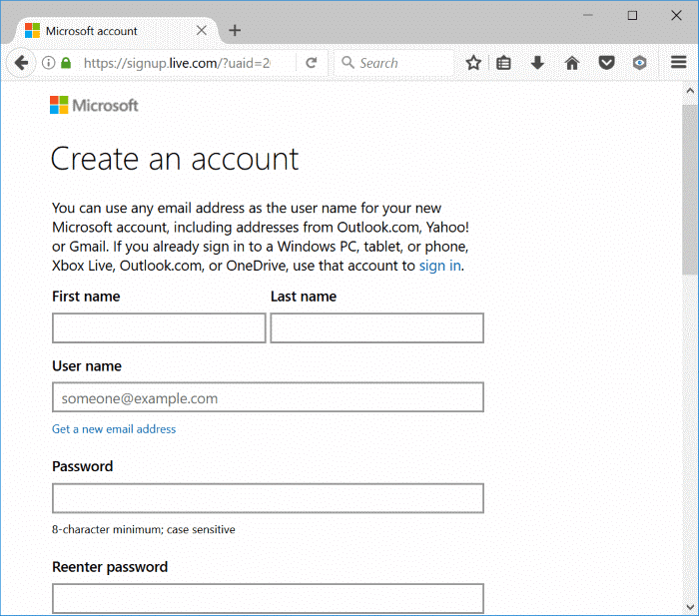Click the green padlock security icon
This screenshot has height=616, width=699.
click(66, 63)
